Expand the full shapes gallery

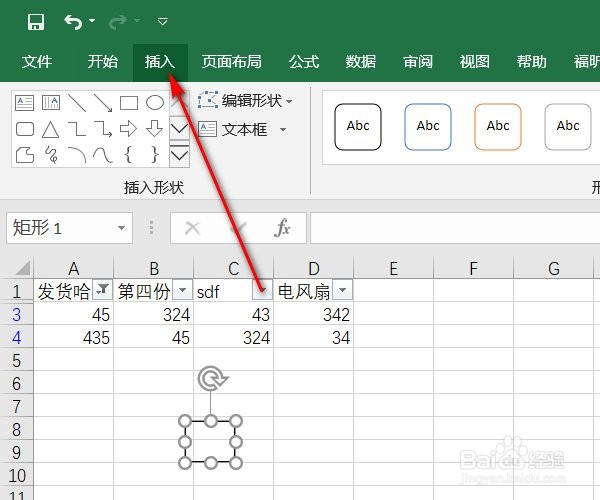[179, 155]
